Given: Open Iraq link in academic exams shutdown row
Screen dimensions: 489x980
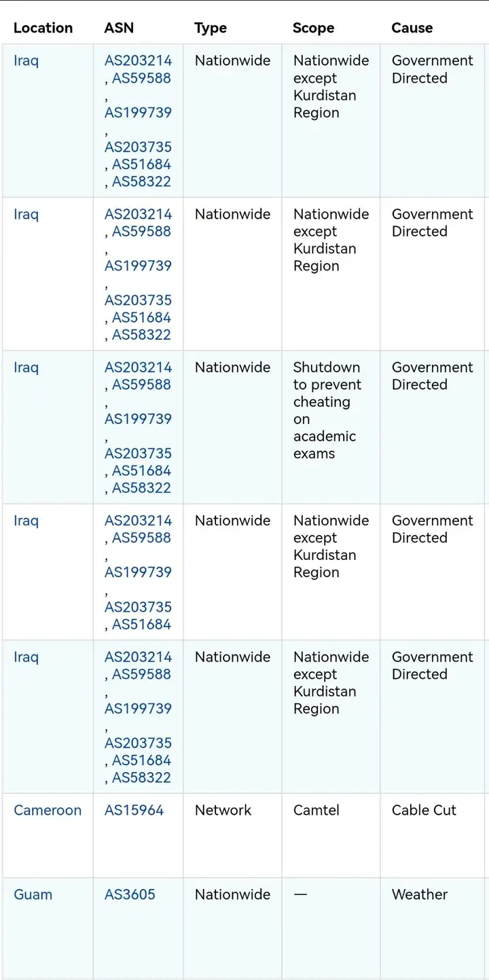Looking at the screenshot, I should pyautogui.click(x=26, y=368).
